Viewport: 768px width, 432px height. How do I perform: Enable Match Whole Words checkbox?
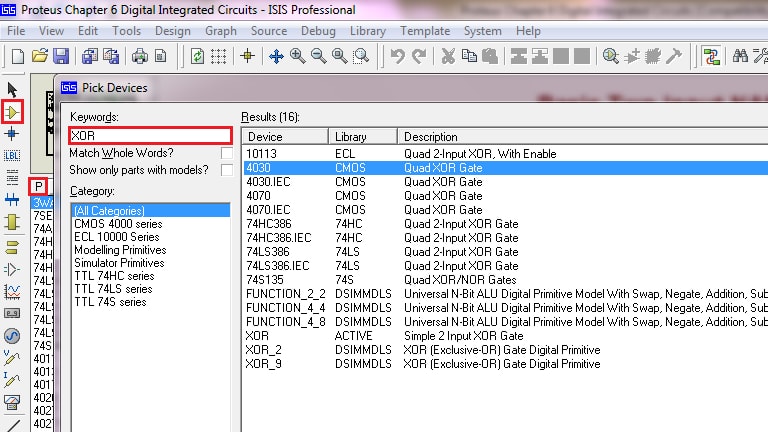coord(226,153)
